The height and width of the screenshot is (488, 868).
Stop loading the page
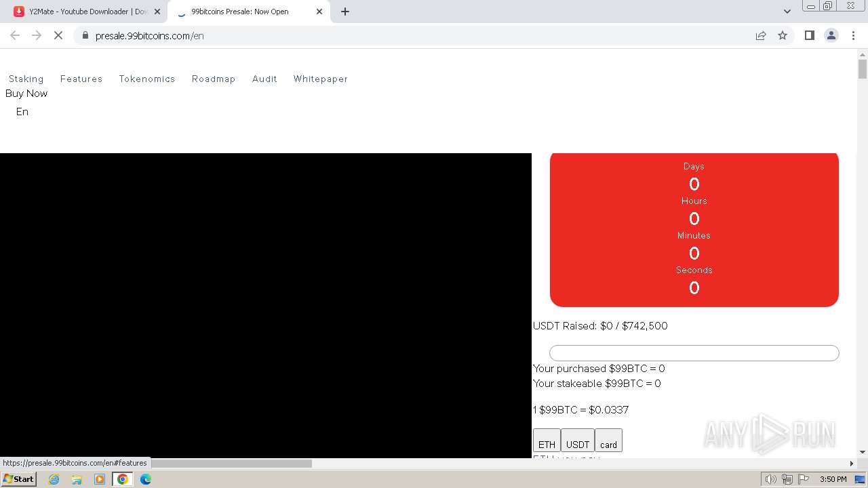click(58, 35)
